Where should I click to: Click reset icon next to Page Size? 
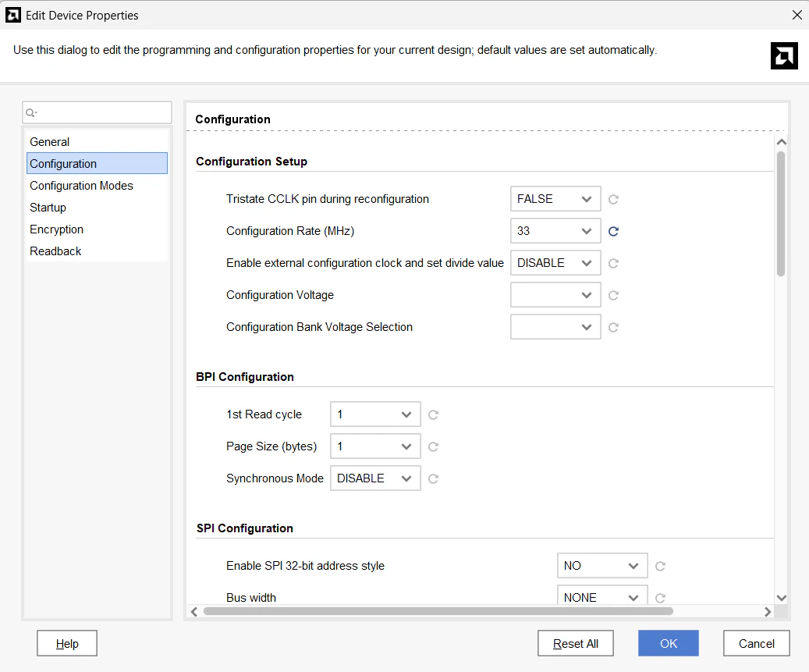(x=433, y=446)
